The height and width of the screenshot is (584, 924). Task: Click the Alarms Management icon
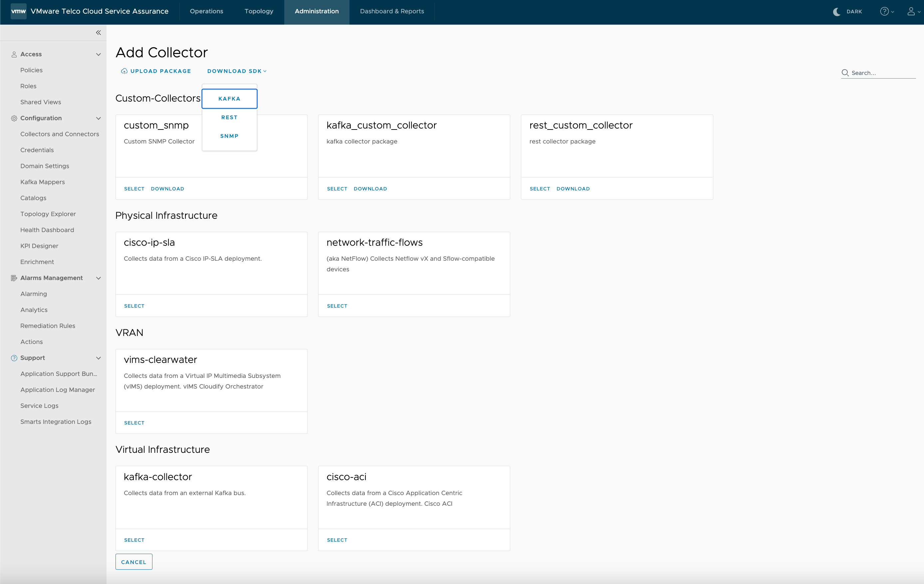14,278
